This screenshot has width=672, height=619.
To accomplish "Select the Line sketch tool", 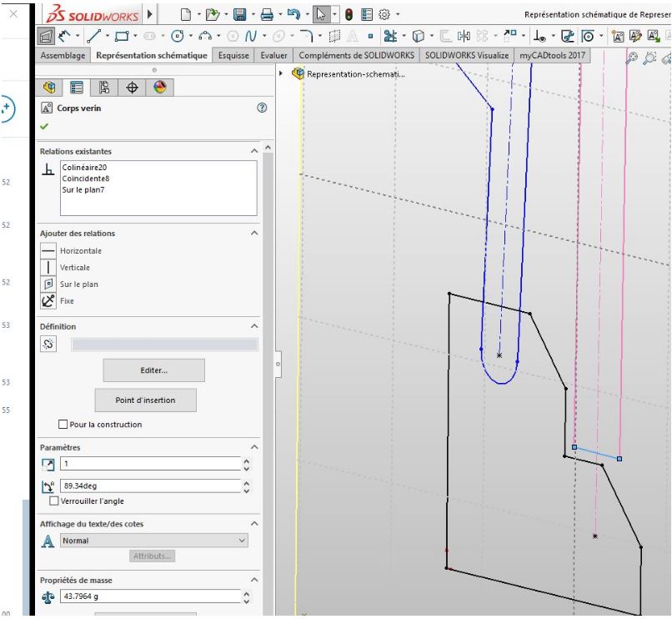I will (x=93, y=36).
